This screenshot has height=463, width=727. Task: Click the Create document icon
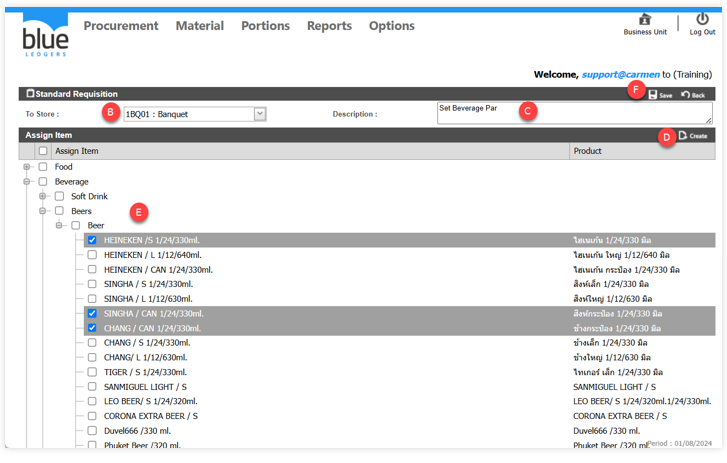683,135
